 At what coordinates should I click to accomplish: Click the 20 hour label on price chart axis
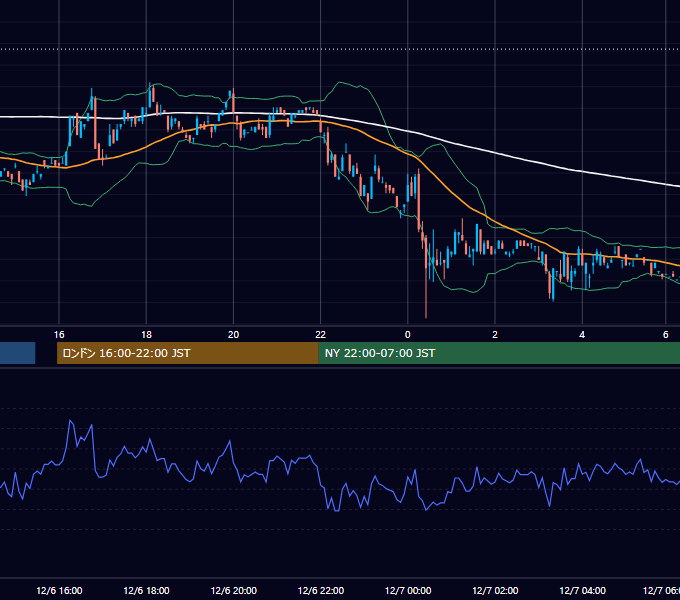(x=233, y=334)
